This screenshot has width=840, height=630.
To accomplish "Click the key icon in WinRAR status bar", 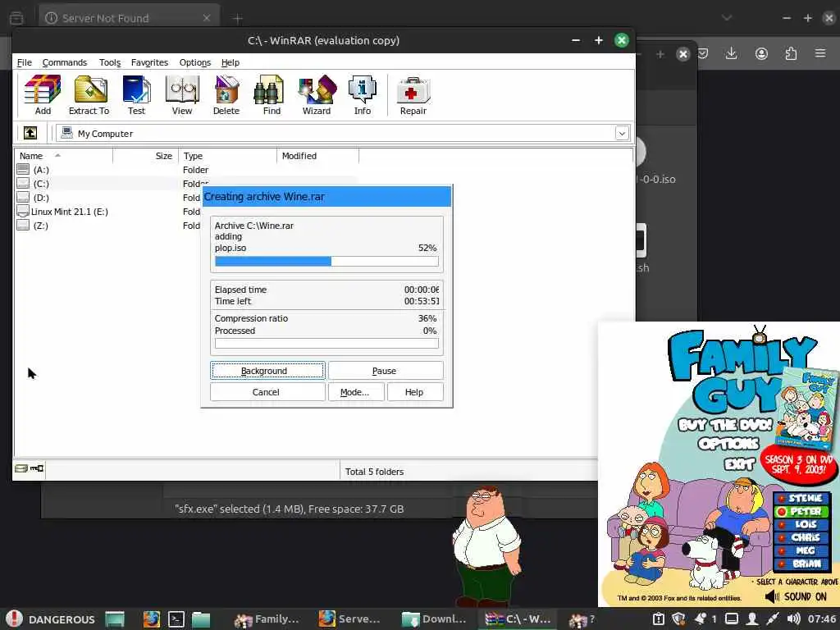I will pyautogui.click(x=36, y=468).
